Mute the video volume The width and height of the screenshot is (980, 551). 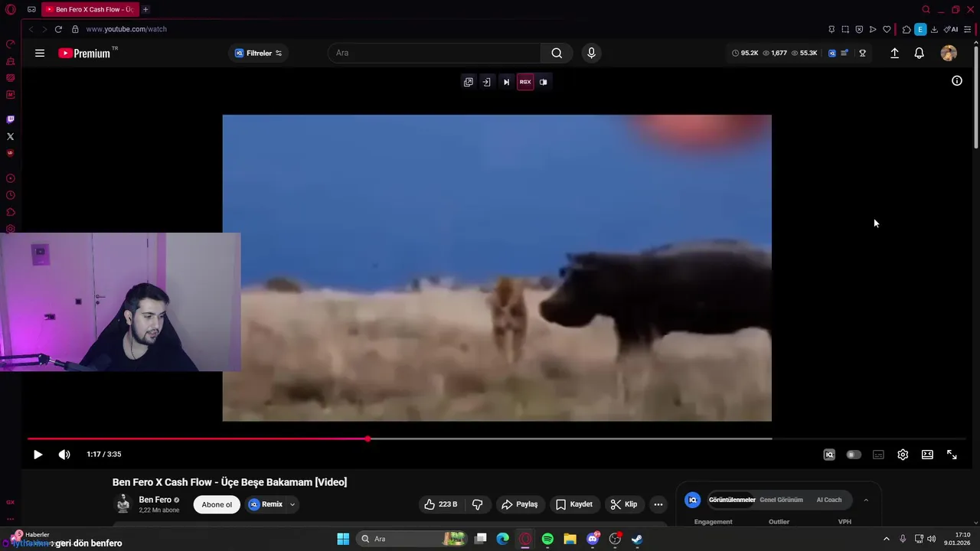tap(64, 455)
